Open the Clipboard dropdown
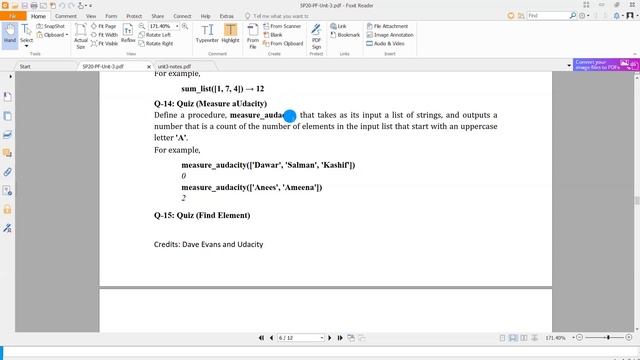 [53, 35]
